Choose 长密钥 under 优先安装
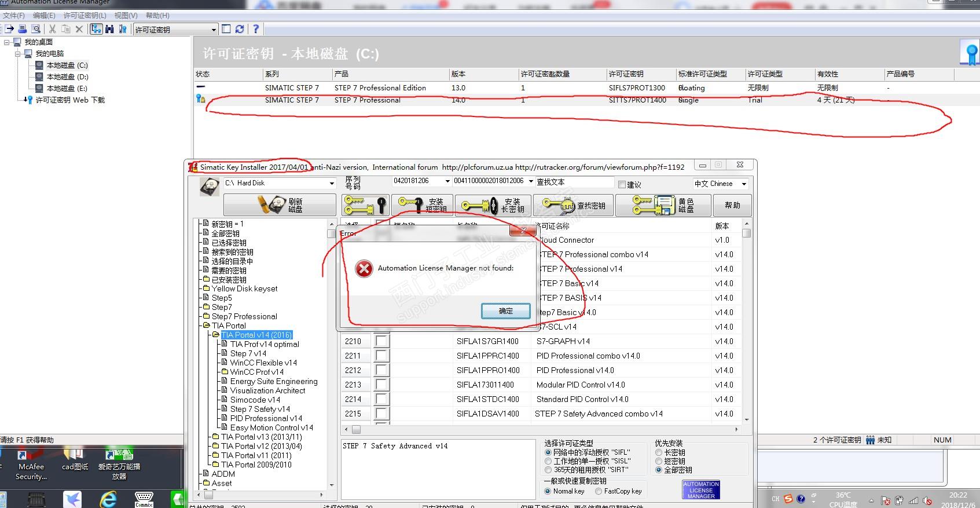 pyautogui.click(x=659, y=452)
